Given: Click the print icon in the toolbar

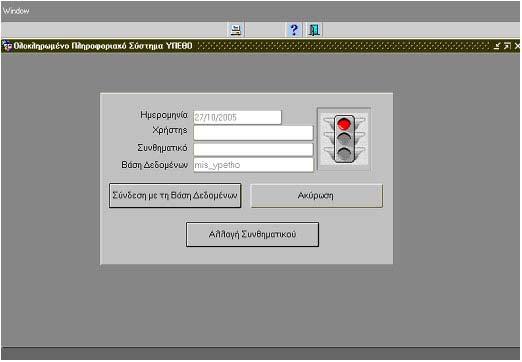Looking at the screenshot, I should click(236, 30).
